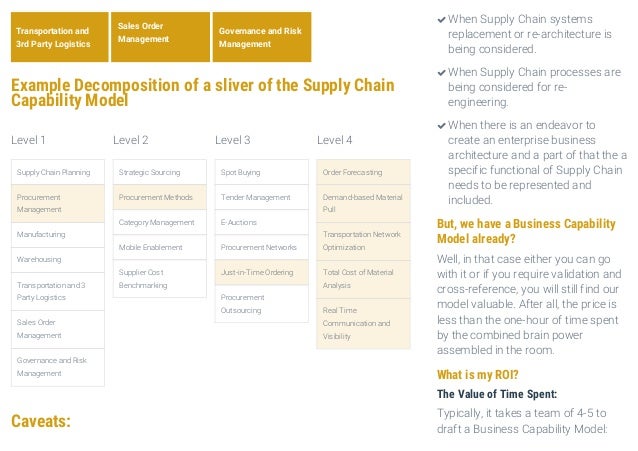Select the gold 'Sales Order Management' tile
Image resolution: width=638 pixels, height=451 pixels.
click(x=159, y=32)
